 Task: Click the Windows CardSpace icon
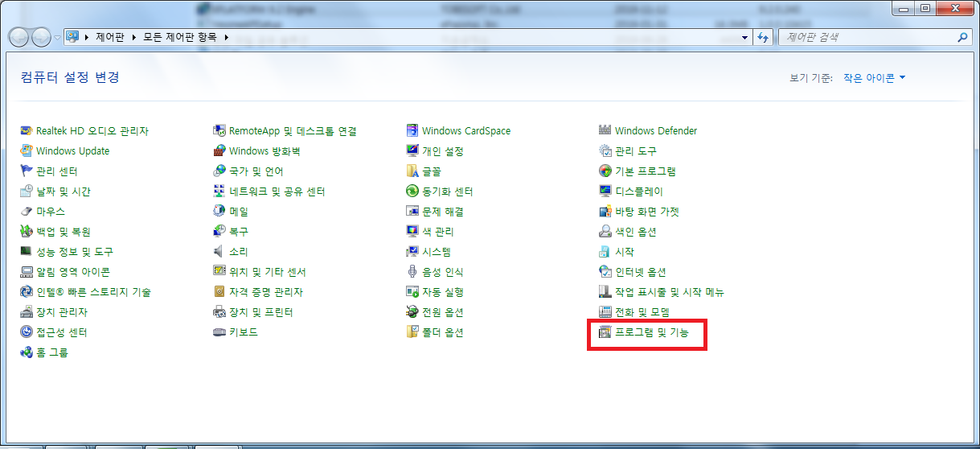pos(412,130)
